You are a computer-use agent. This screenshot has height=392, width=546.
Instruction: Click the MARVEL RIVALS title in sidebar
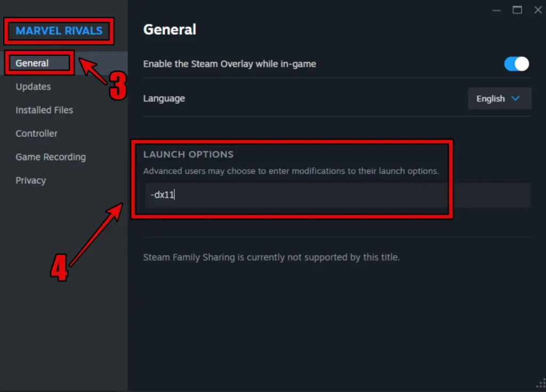coord(59,31)
